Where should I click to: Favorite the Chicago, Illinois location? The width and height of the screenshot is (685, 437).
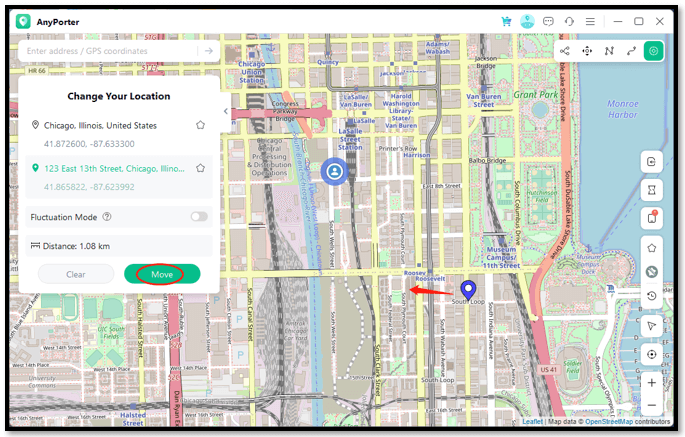click(x=201, y=125)
